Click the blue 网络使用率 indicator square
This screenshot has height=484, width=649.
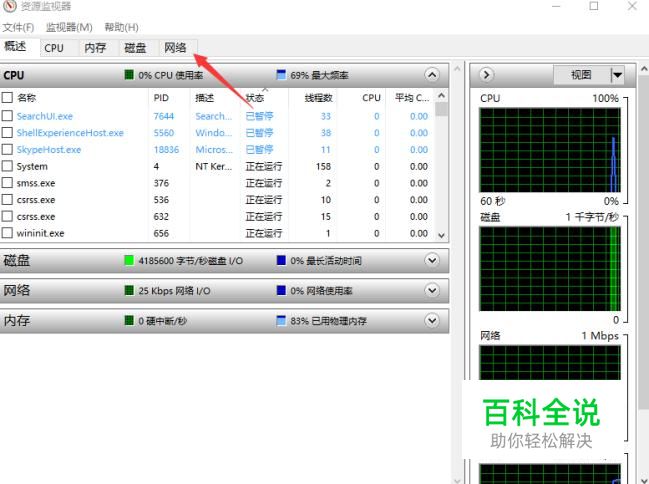(281, 290)
